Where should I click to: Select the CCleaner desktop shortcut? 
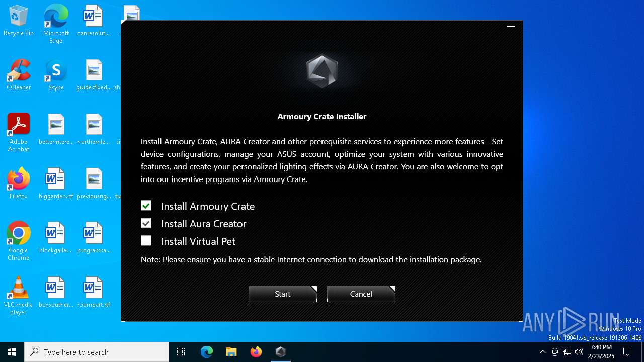pos(19,75)
